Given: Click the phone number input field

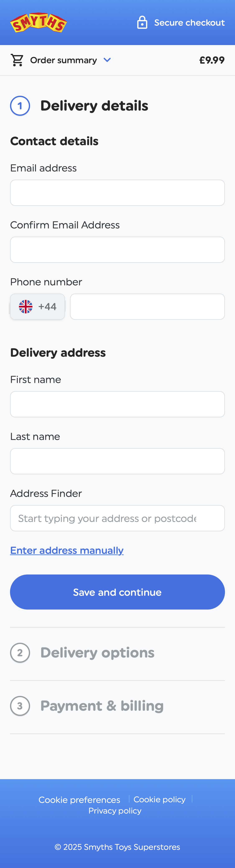Looking at the screenshot, I should coord(147,307).
